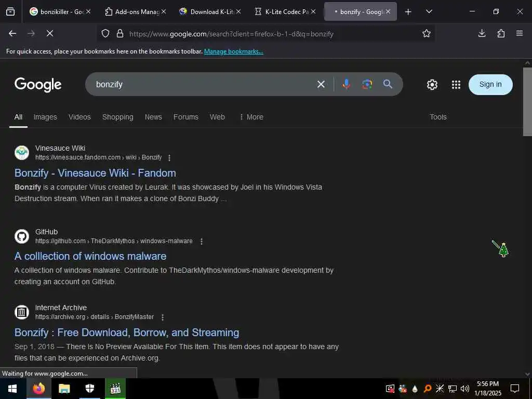Close the Add-ons Manager tab
This screenshot has width=532, height=399.
pos(164,11)
